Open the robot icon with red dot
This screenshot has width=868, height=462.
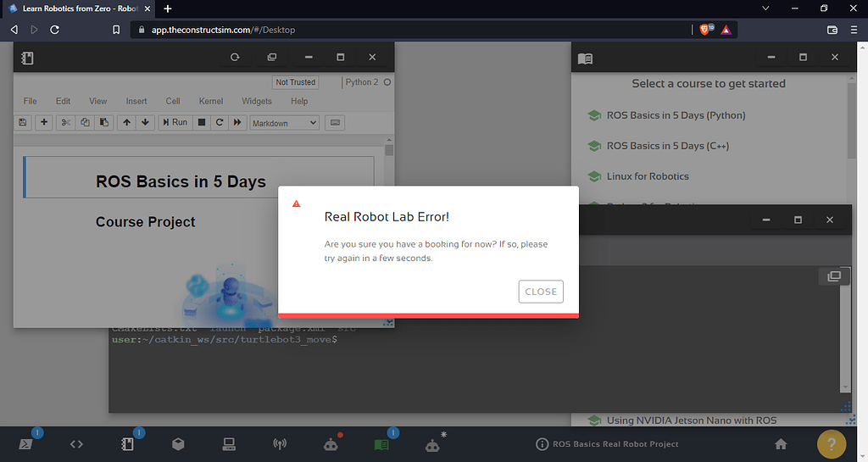tap(331, 443)
